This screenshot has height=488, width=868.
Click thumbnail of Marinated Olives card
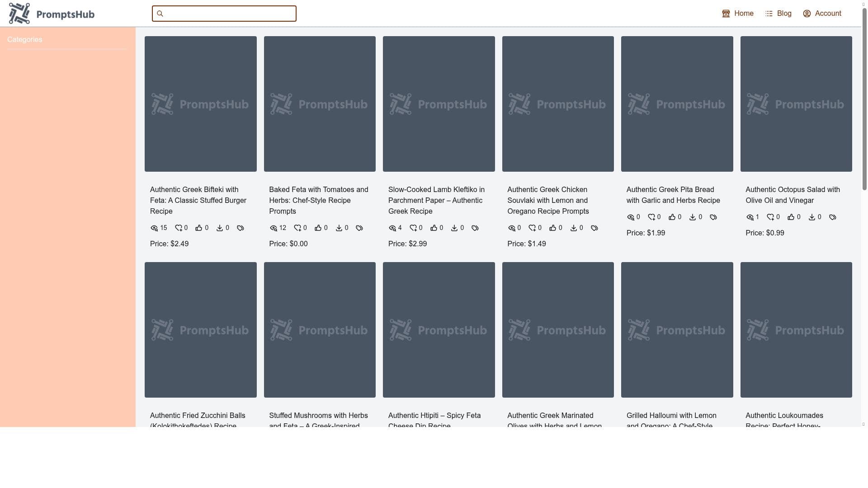point(558,330)
